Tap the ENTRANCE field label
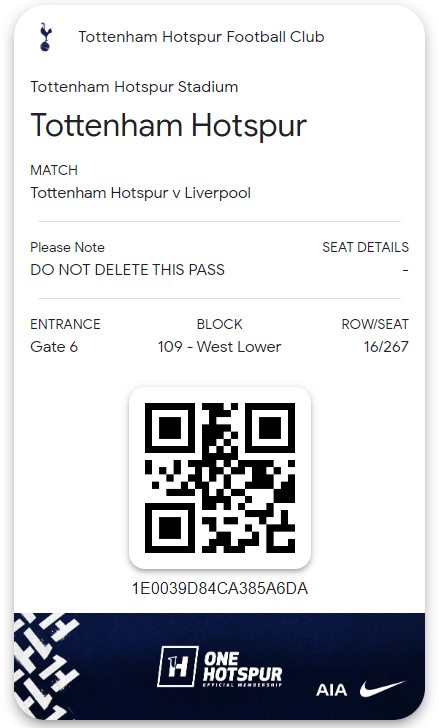 (x=65, y=324)
